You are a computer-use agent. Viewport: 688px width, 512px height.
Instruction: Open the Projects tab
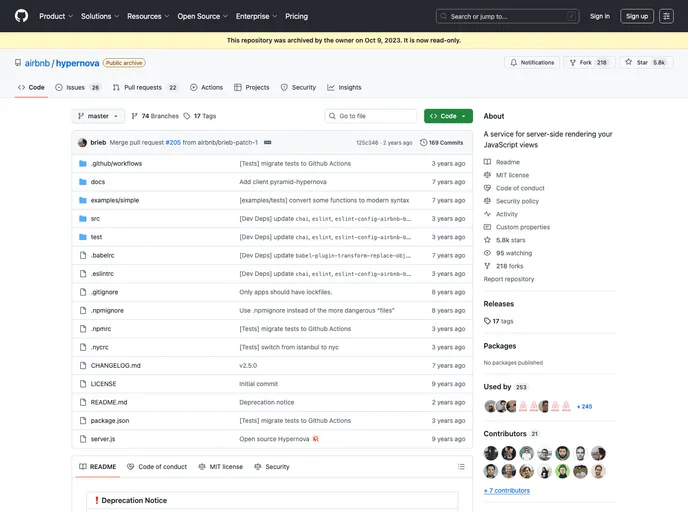coord(252,88)
